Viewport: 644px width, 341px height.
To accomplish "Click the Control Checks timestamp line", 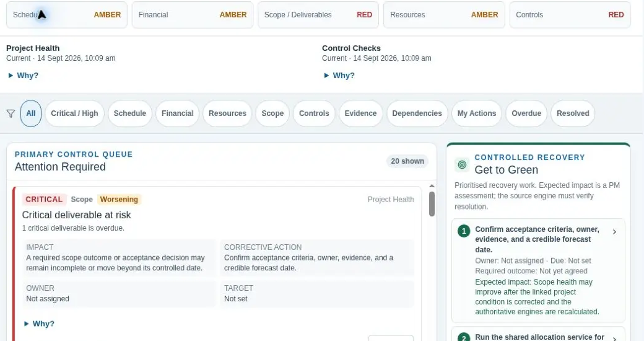I will (376, 58).
